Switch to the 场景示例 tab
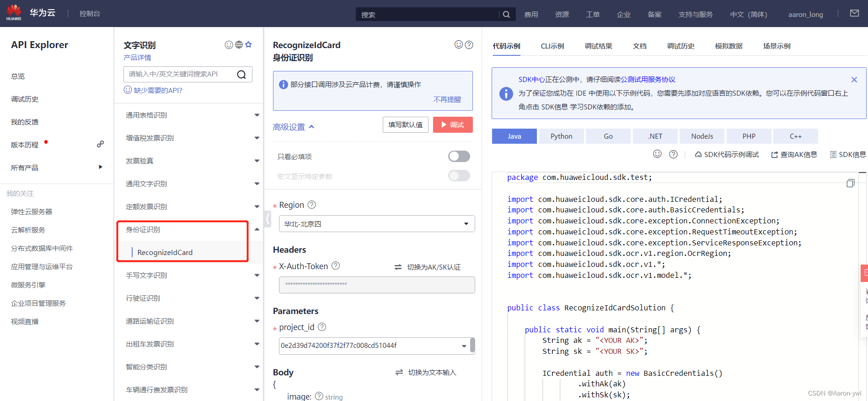 coord(777,46)
